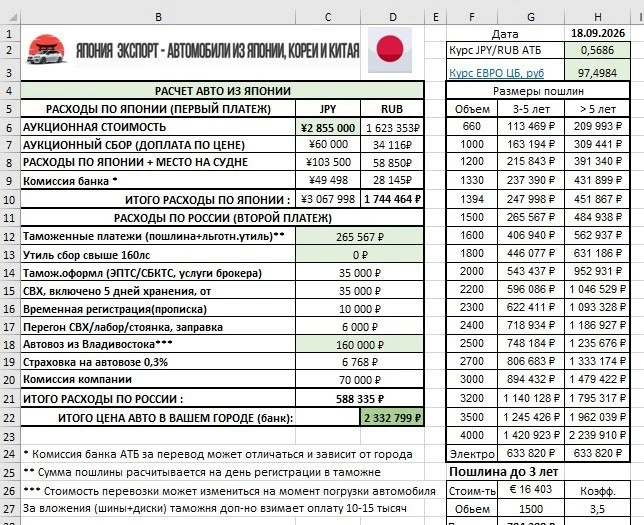The width and height of the screenshot is (644, 525).
Task: Click the date cell 18.09.2026
Action: coord(598,33)
